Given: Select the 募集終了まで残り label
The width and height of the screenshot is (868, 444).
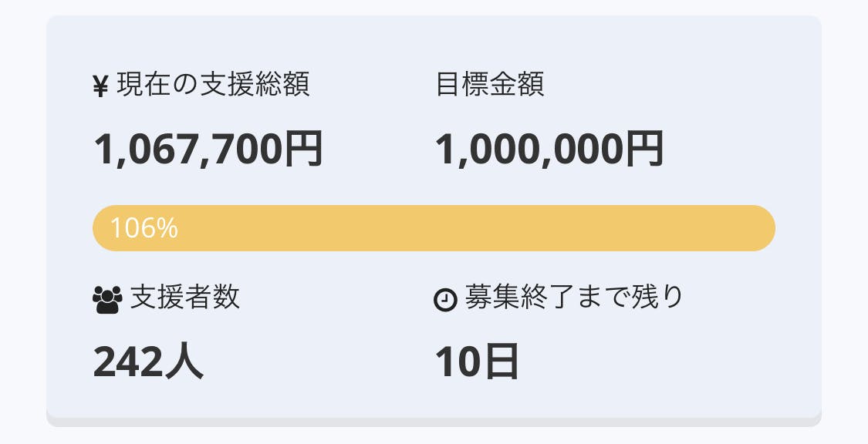Looking at the screenshot, I should pos(574,298).
